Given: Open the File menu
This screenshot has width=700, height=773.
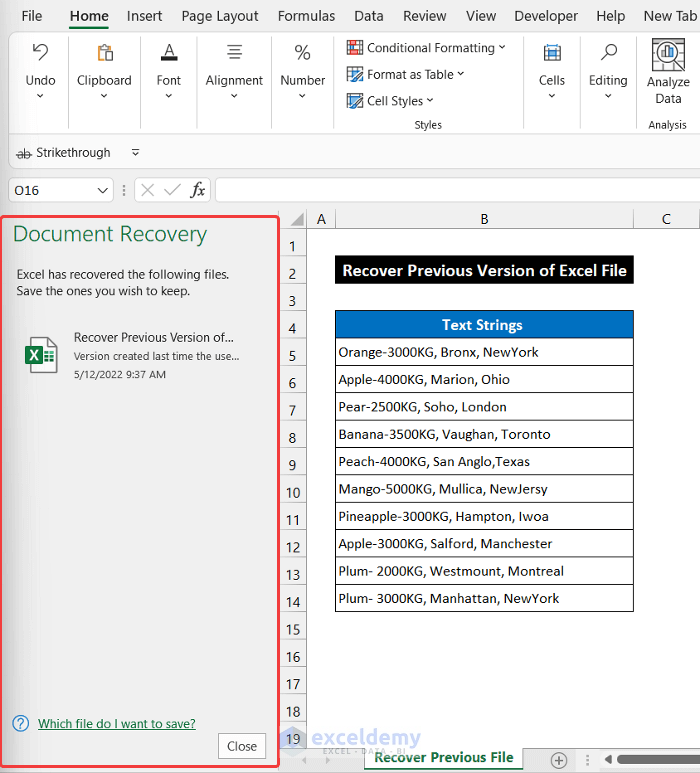Looking at the screenshot, I should pos(32,16).
